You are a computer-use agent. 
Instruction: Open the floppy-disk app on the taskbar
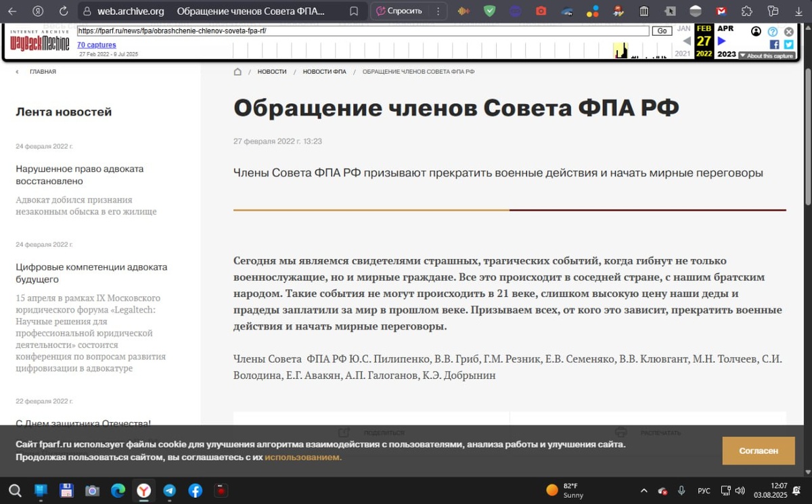pos(66,490)
